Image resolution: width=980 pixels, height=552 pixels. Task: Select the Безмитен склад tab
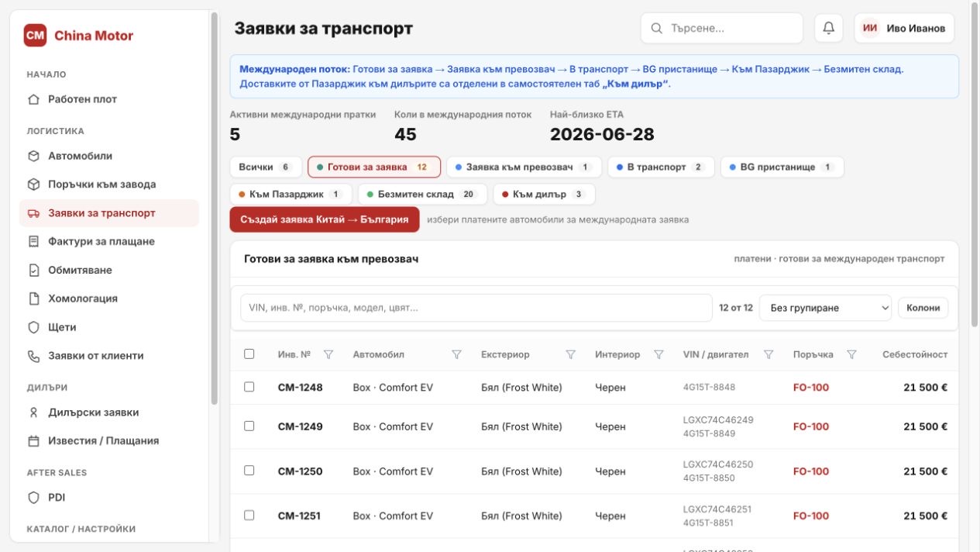click(422, 194)
